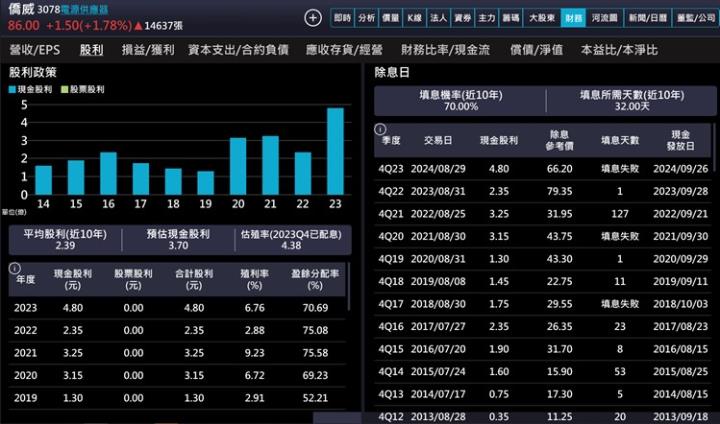The image size is (720, 424).
Task: Select the 2023 row year cell
Action: 25,308
